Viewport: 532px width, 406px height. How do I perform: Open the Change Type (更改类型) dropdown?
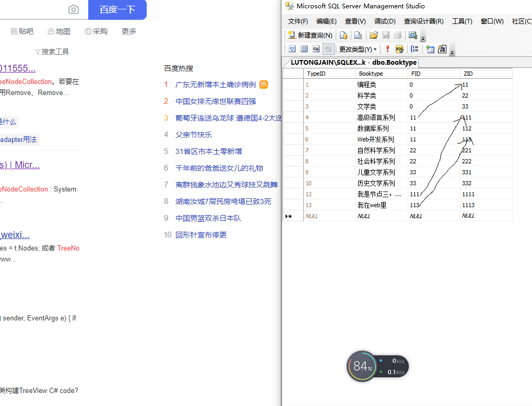click(x=358, y=49)
